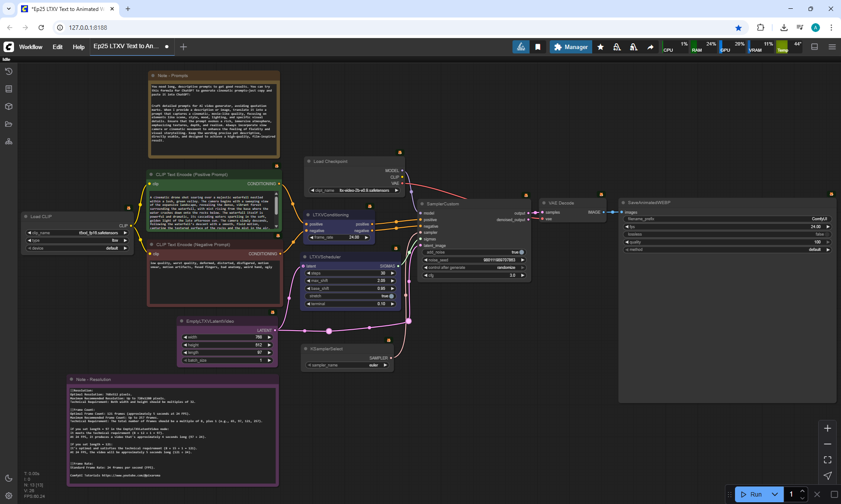Viewport: 841px width, 504px height.
Task: Open the Run button dropdown arrow
Action: click(x=774, y=494)
